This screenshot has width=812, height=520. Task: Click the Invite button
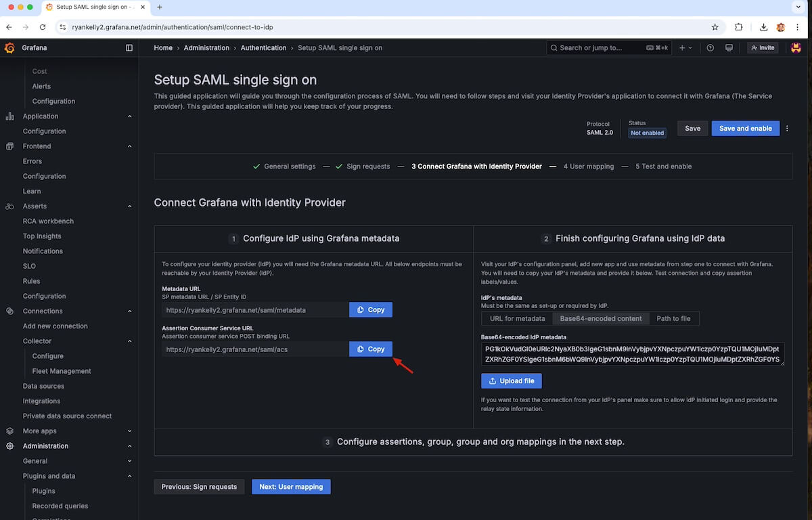tap(763, 48)
